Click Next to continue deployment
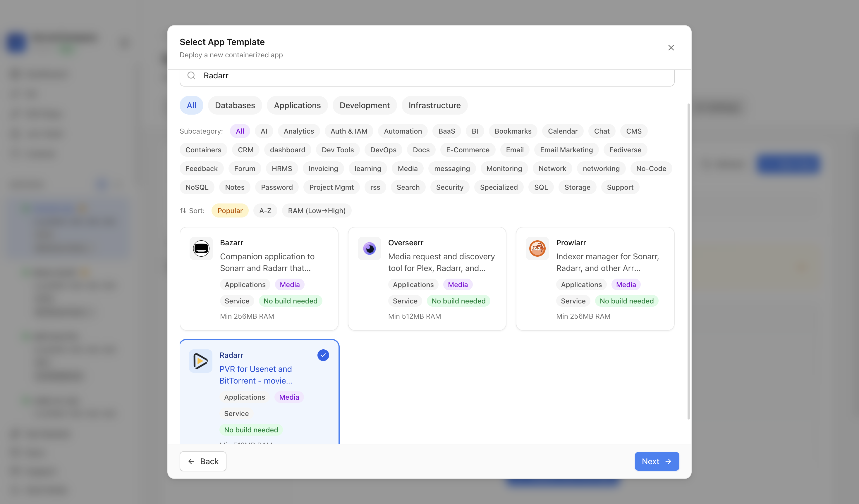Viewport: 859px width, 504px height. [657, 461]
